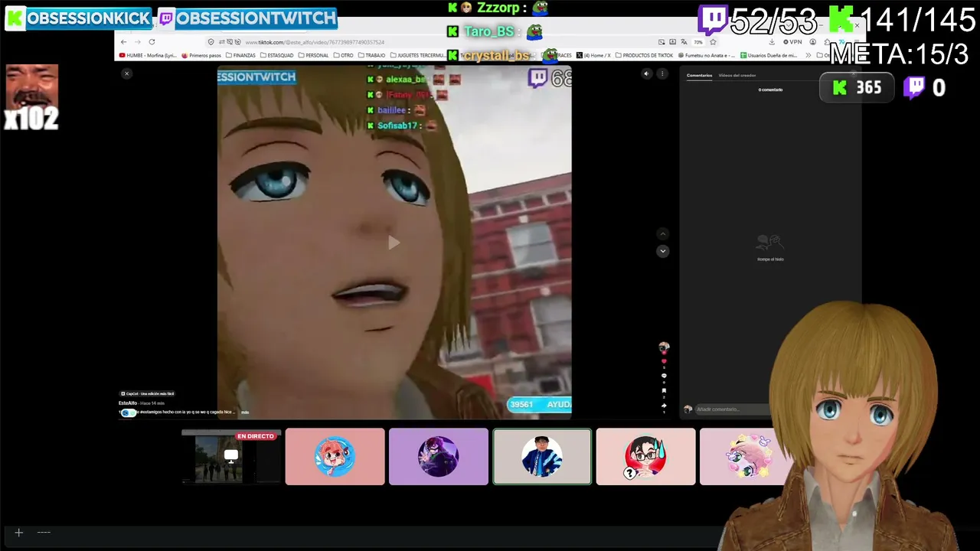Viewport: 980px width, 551px height.
Task: Open the three-dot options menu beside the video
Action: [662, 73]
